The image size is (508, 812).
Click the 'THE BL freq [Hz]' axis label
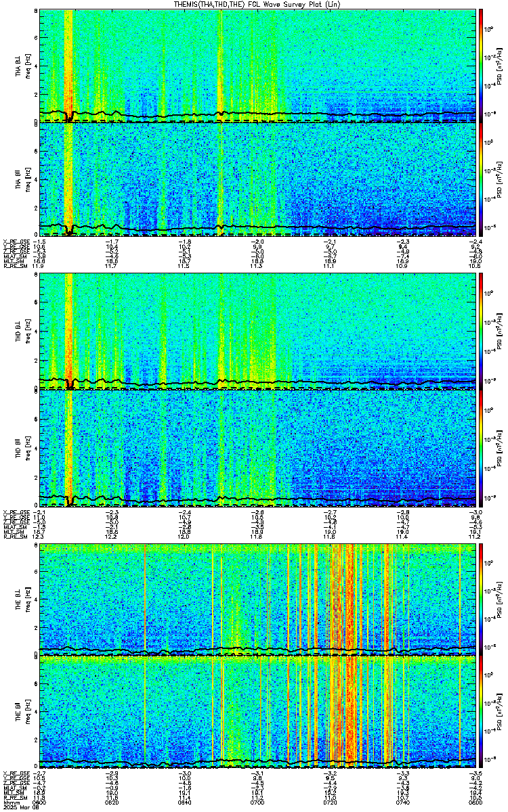[x=23, y=600]
